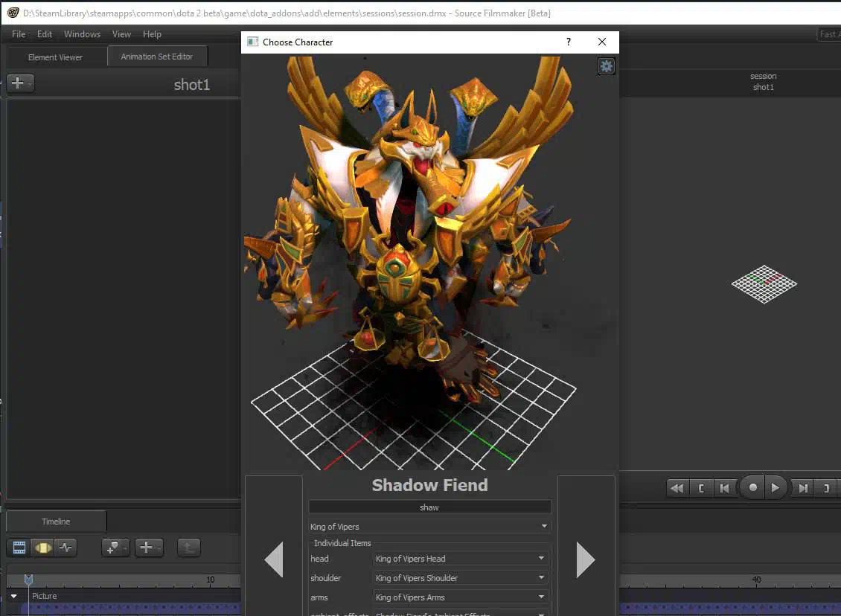This screenshot has height=616, width=841.
Task: Click the grid gizmo in the viewport
Action: tap(764, 284)
